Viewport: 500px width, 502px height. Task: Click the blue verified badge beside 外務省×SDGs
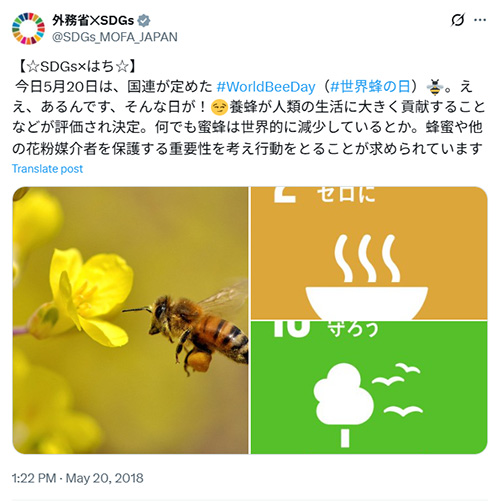pos(144,21)
